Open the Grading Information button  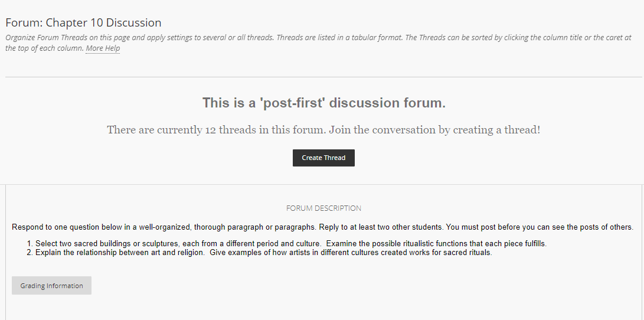tap(52, 286)
